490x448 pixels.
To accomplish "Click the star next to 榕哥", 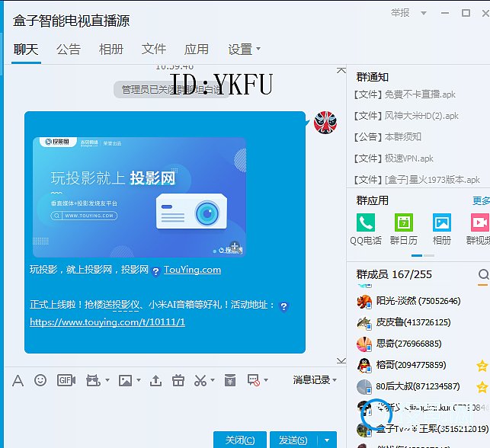I will [x=482, y=366].
